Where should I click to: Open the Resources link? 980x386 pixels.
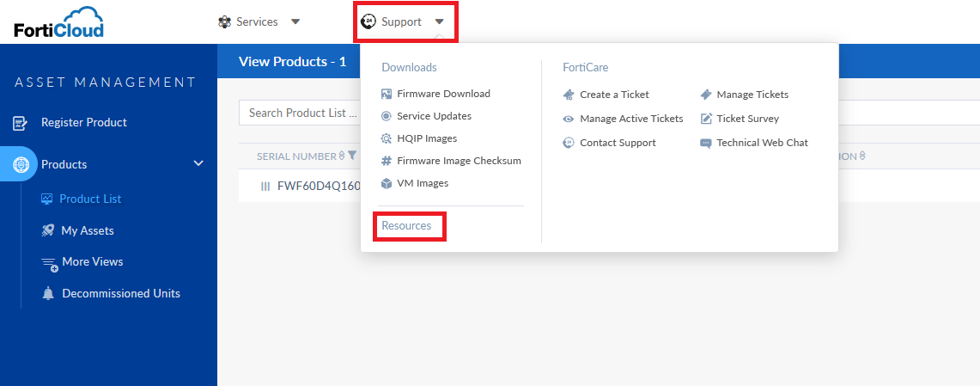click(406, 226)
